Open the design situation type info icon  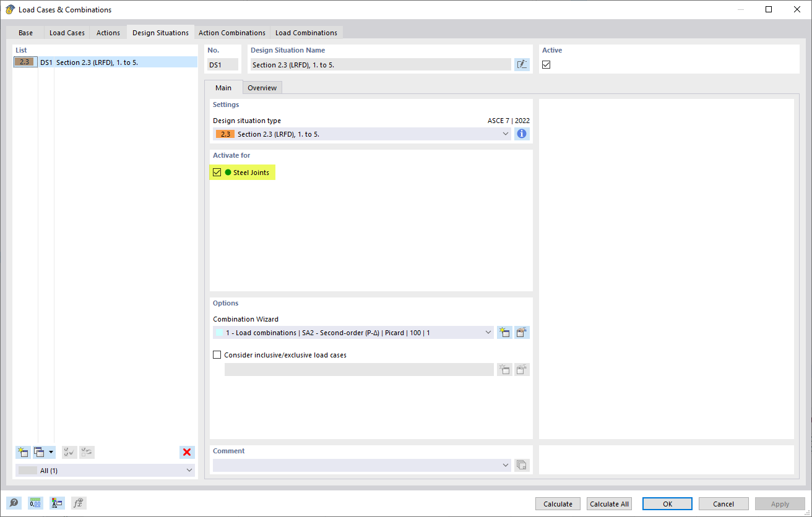pyautogui.click(x=522, y=134)
